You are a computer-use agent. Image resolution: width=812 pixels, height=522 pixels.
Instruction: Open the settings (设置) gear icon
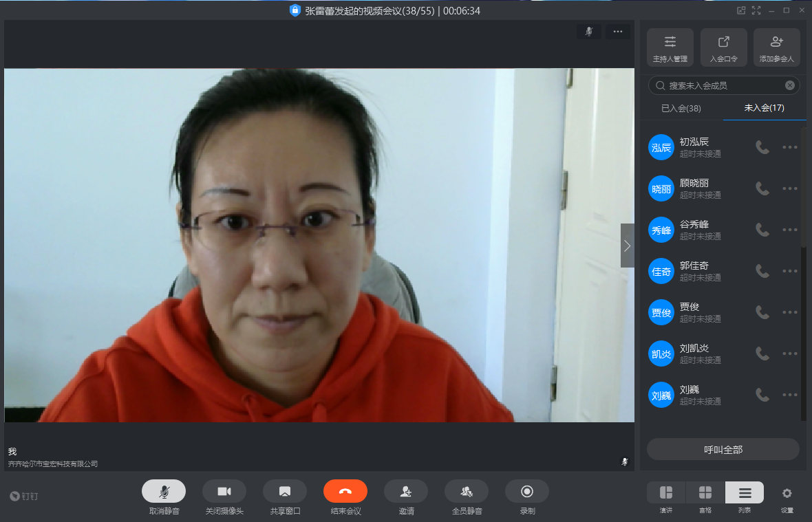pyautogui.click(x=787, y=493)
